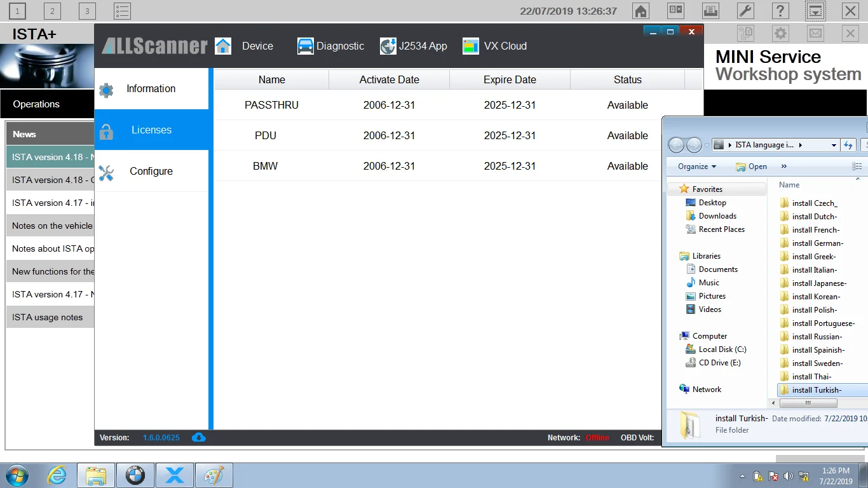Select the PASSTHRU license row name
Image resolution: width=868 pixels, height=488 pixels.
(x=271, y=105)
